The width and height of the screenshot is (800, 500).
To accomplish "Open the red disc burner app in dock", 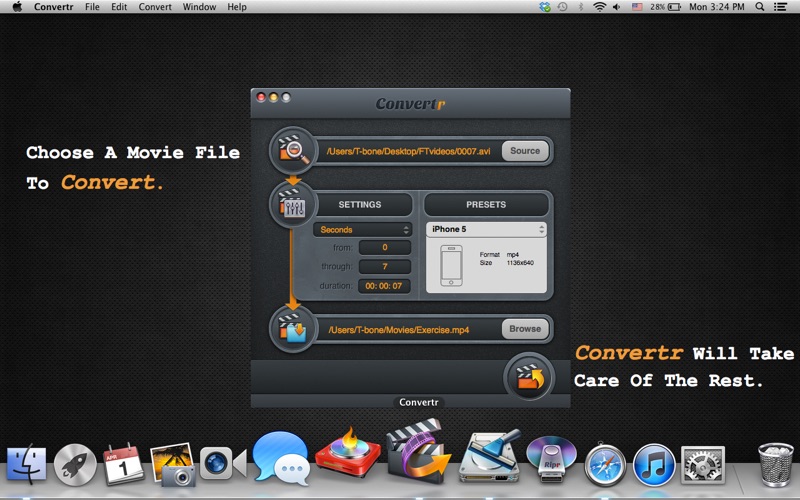I will 348,454.
